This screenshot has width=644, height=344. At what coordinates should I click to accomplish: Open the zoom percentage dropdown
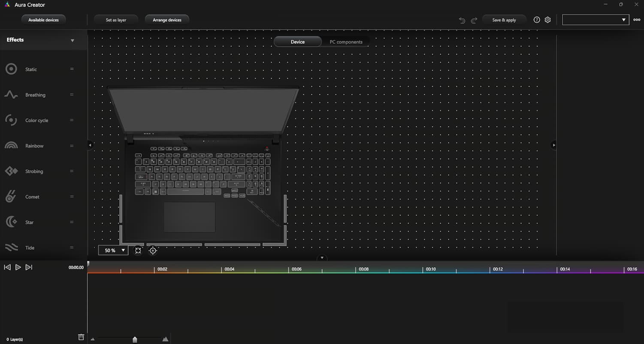point(123,250)
